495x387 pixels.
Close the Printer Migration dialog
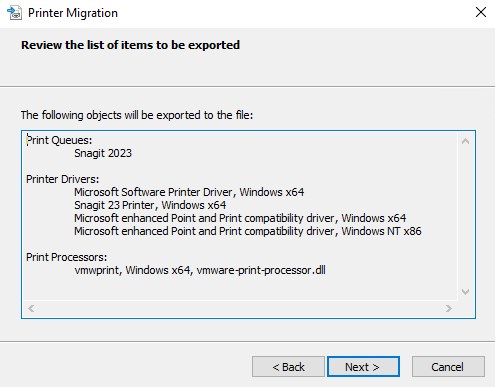481,12
